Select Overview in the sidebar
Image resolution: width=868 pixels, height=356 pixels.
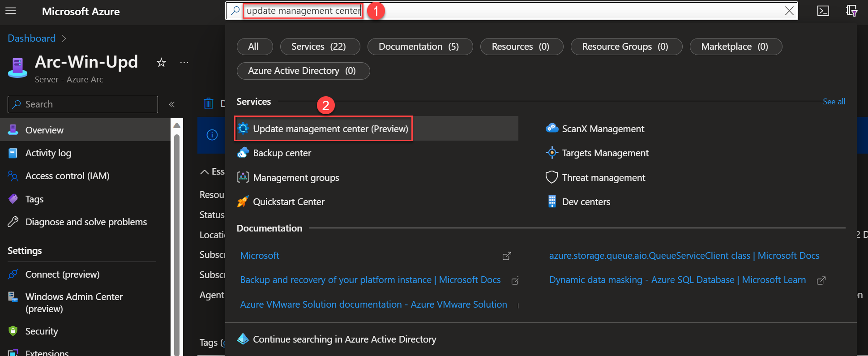(x=85, y=130)
